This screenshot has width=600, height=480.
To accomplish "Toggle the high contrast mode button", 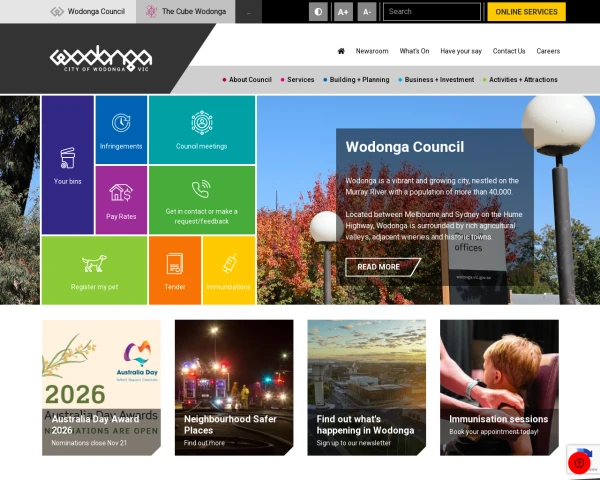I will 318,12.
